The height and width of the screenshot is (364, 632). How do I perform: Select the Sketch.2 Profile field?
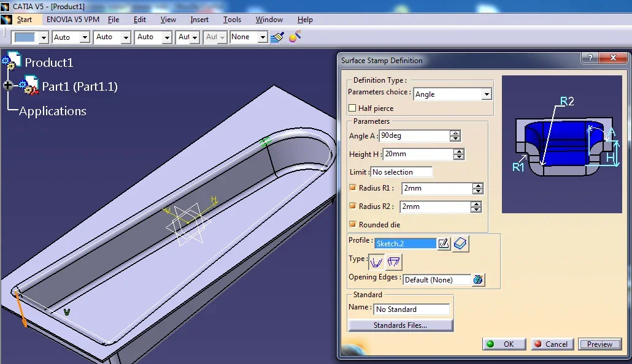point(405,244)
